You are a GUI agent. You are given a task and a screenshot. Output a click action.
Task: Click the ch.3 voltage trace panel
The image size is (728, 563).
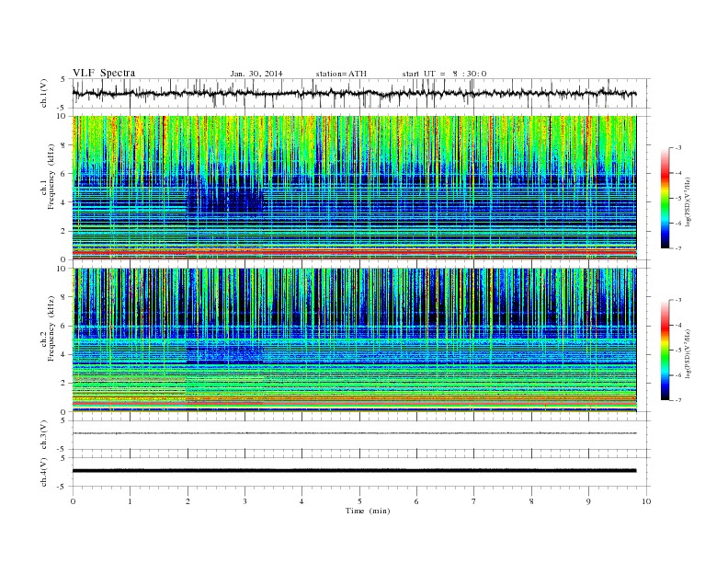360,435
